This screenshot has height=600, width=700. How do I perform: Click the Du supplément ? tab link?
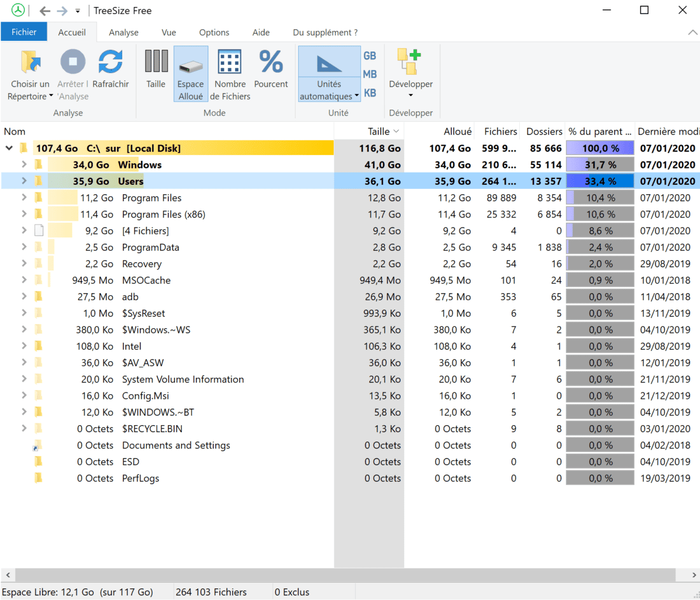tap(325, 33)
